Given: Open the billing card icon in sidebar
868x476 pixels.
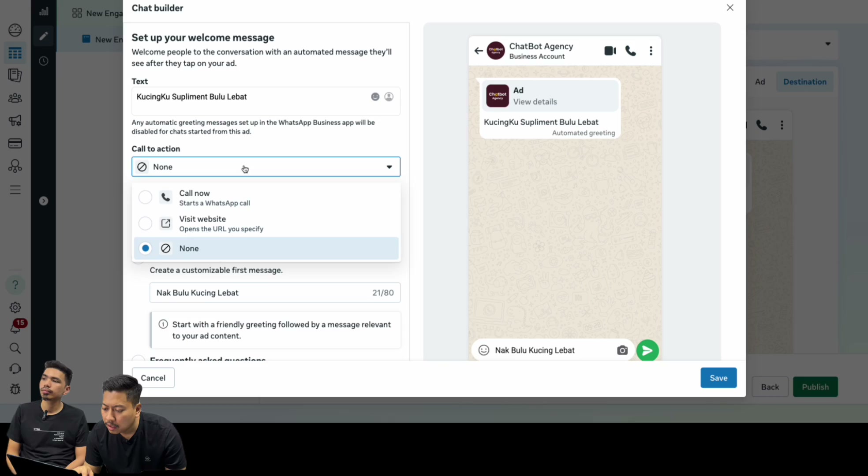Looking at the screenshot, I should click(15, 143).
